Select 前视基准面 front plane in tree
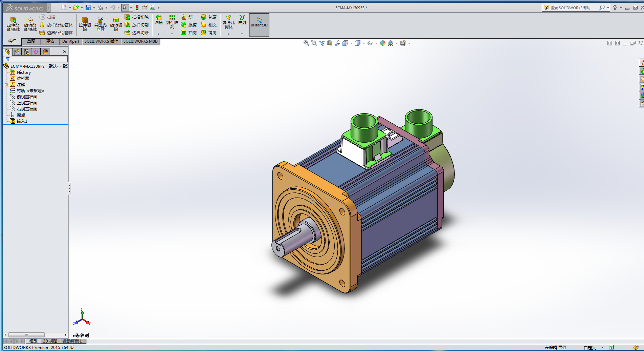The height and width of the screenshot is (351, 644). click(27, 97)
